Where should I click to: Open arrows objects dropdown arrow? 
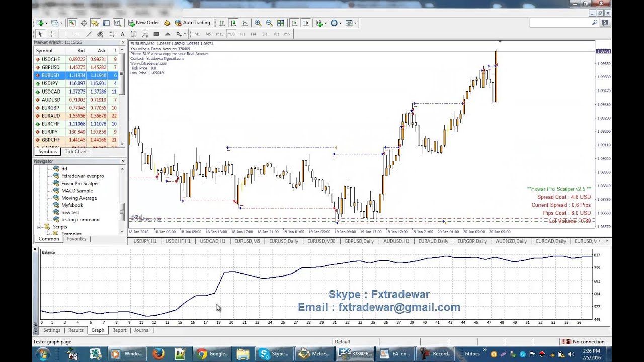click(x=185, y=34)
